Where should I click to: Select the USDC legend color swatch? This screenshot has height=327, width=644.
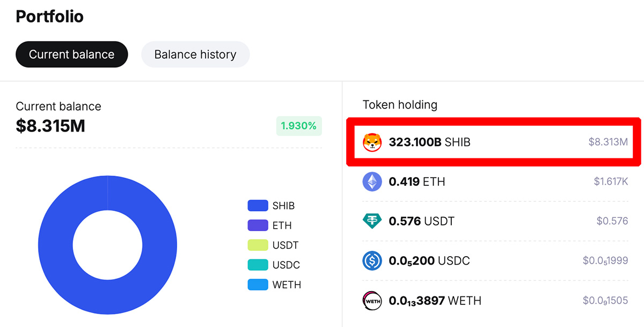(258, 265)
